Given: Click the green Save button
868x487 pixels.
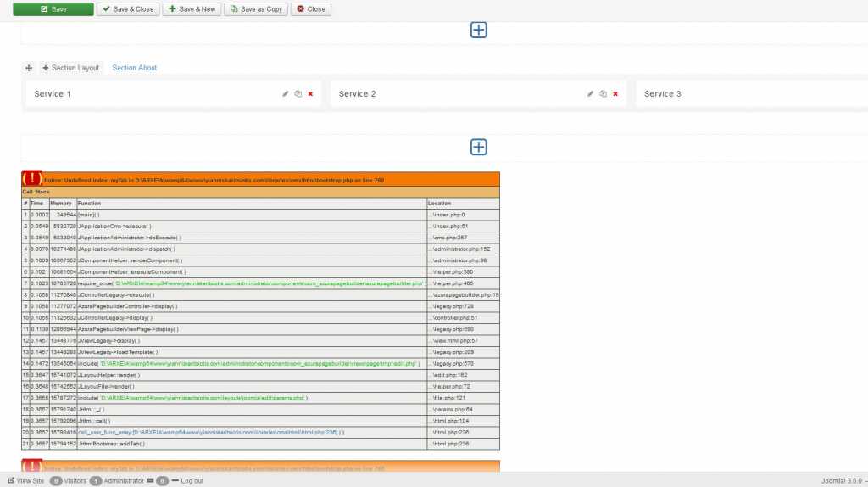Looking at the screenshot, I should (x=53, y=9).
